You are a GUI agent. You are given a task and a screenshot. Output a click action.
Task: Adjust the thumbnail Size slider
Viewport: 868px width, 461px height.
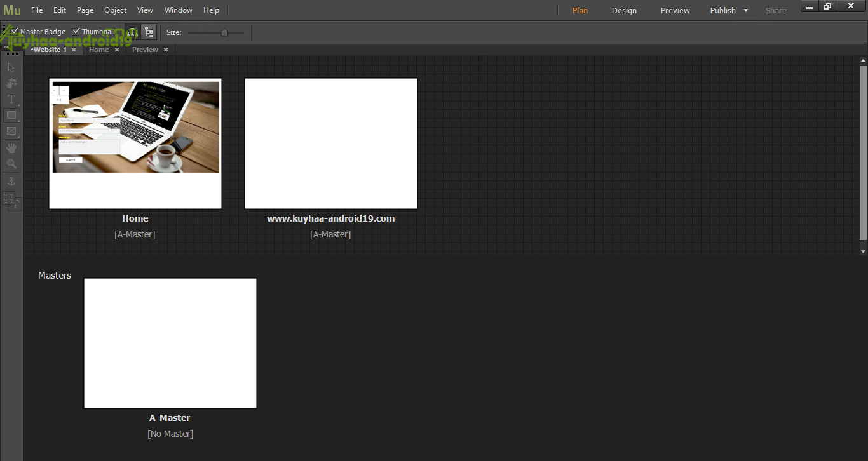[216, 32]
